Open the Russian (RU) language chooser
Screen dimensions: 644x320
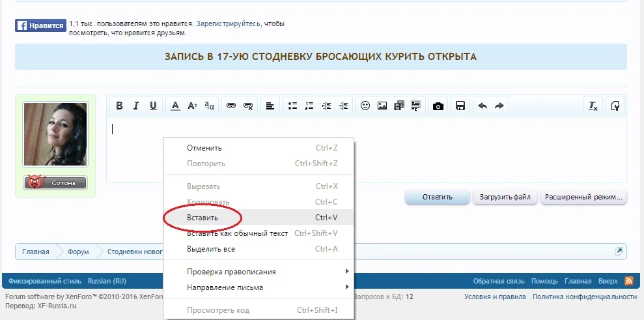click(x=107, y=282)
